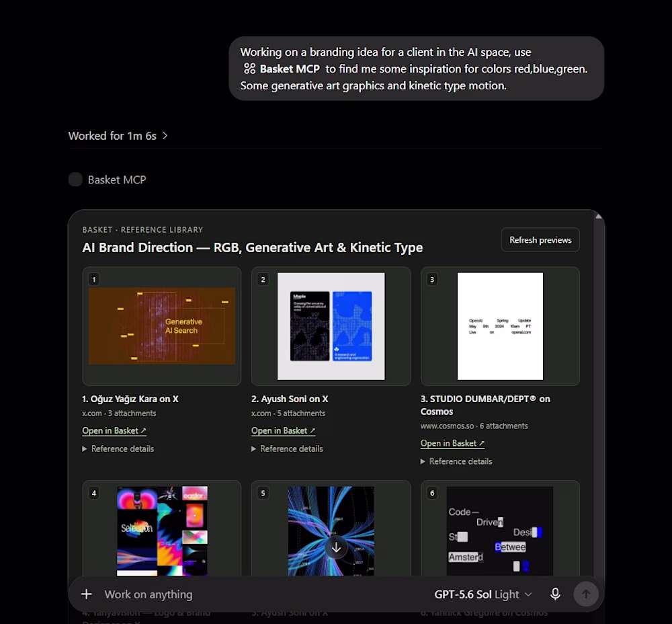Click the scroll up arrow of reference panel
The height and width of the screenshot is (624, 672).
[x=599, y=216]
